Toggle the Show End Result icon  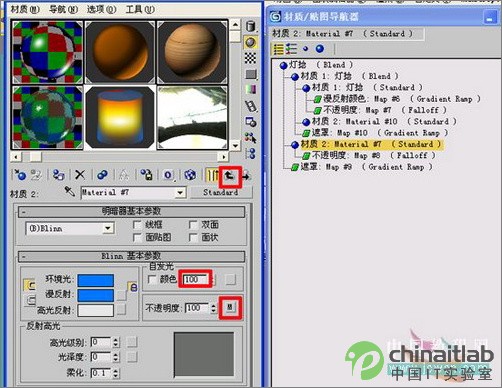click(212, 175)
